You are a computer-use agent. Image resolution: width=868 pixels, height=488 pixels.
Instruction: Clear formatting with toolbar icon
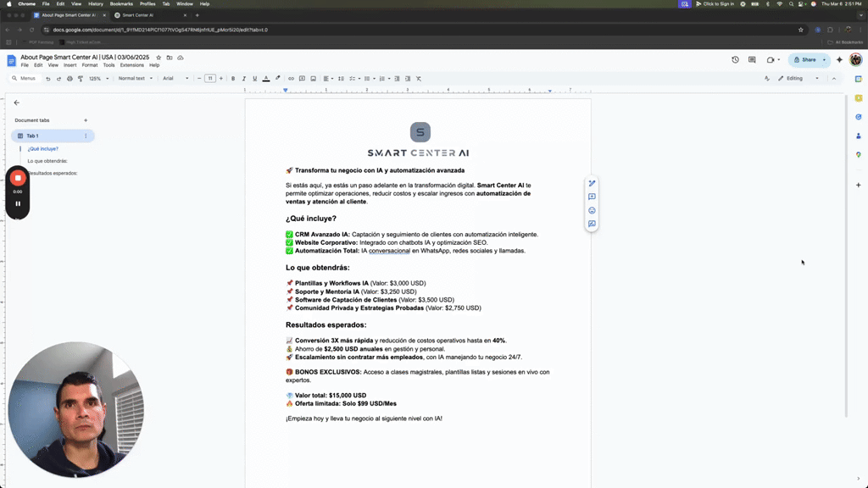tap(419, 79)
